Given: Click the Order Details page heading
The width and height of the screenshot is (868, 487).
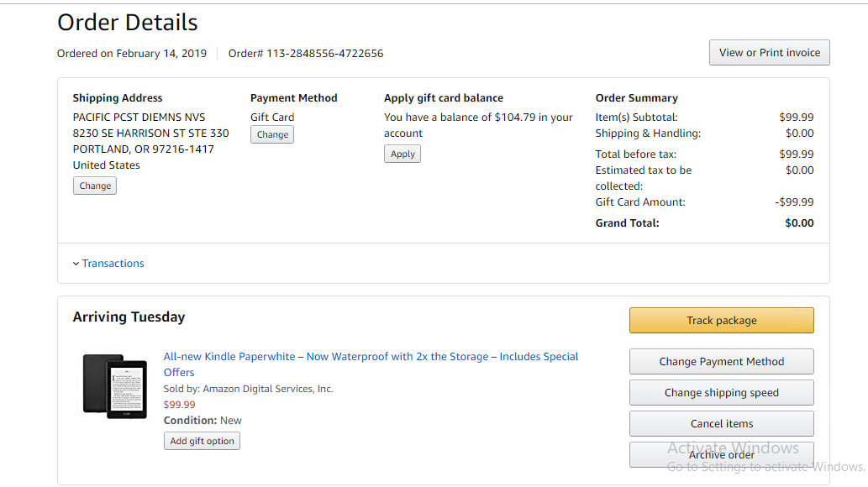Looking at the screenshot, I should coord(128,23).
